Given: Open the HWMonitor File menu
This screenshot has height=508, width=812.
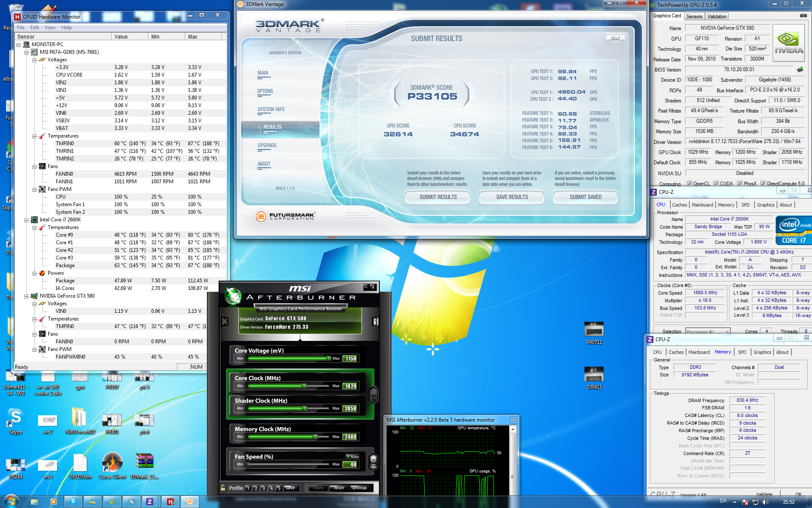Looking at the screenshot, I should point(21,28).
